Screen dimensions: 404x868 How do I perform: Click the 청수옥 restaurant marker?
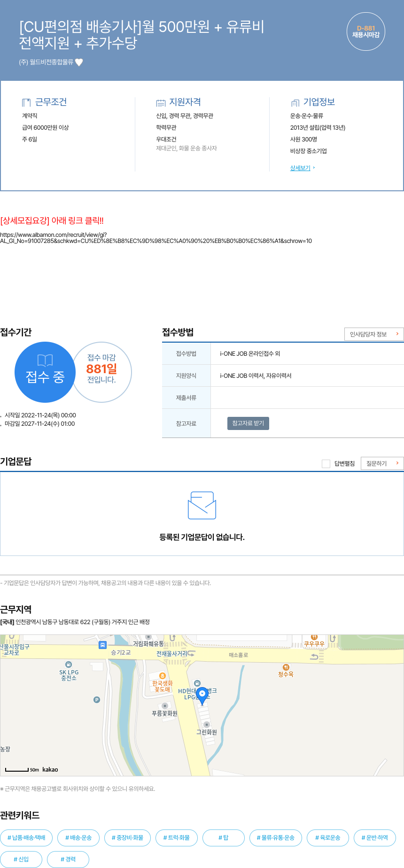point(286,667)
